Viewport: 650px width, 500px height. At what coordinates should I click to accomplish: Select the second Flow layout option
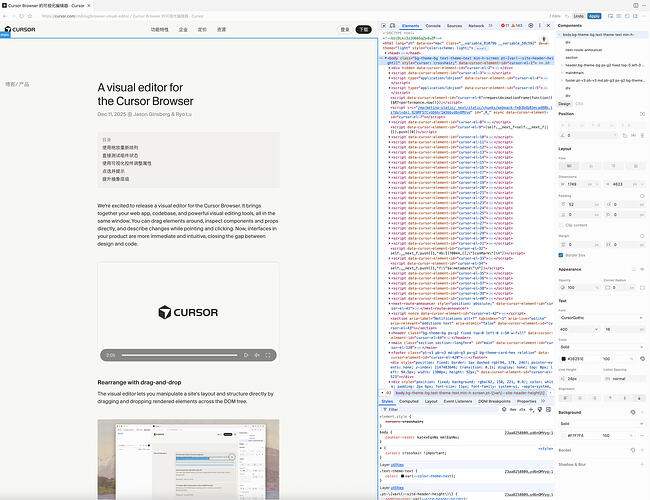[591, 166]
